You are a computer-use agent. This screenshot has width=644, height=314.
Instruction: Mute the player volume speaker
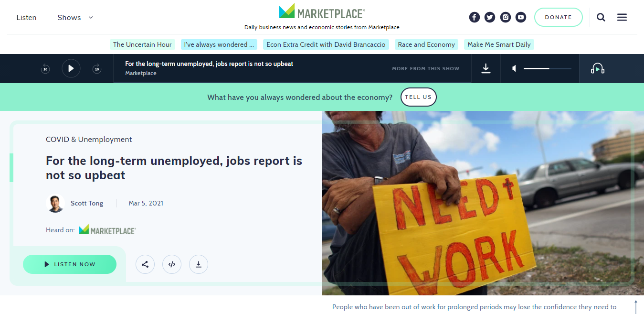tap(514, 69)
